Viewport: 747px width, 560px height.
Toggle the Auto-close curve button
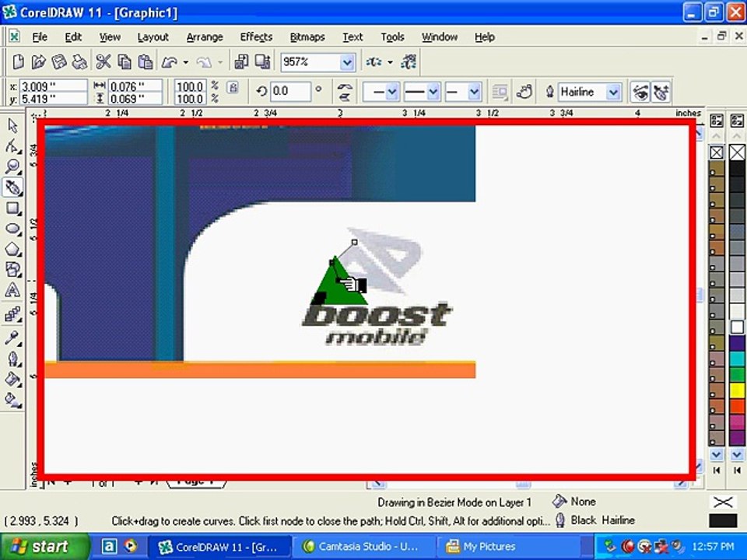coord(524,92)
